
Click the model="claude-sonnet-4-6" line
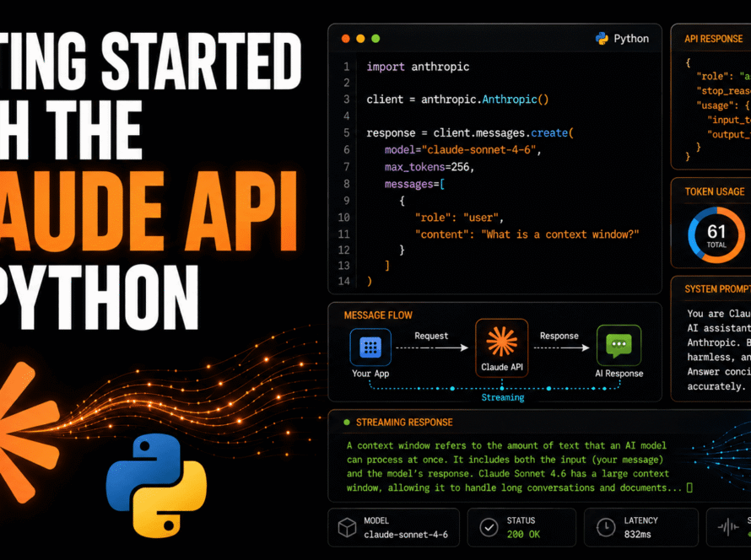tap(462, 150)
